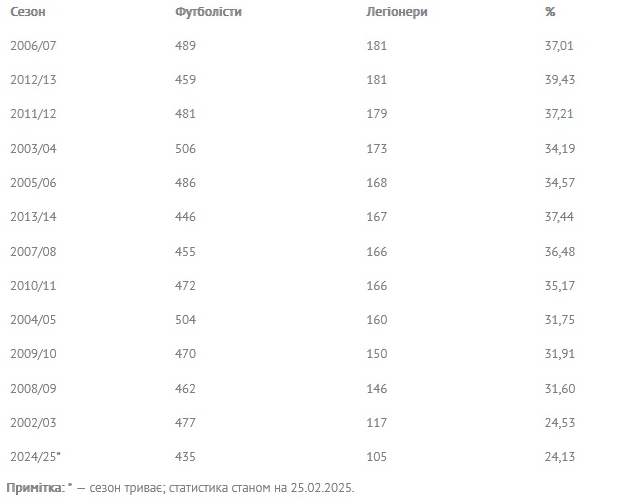Click percentage value 39,43
The width and height of the screenshot is (641, 502).
[560, 80]
